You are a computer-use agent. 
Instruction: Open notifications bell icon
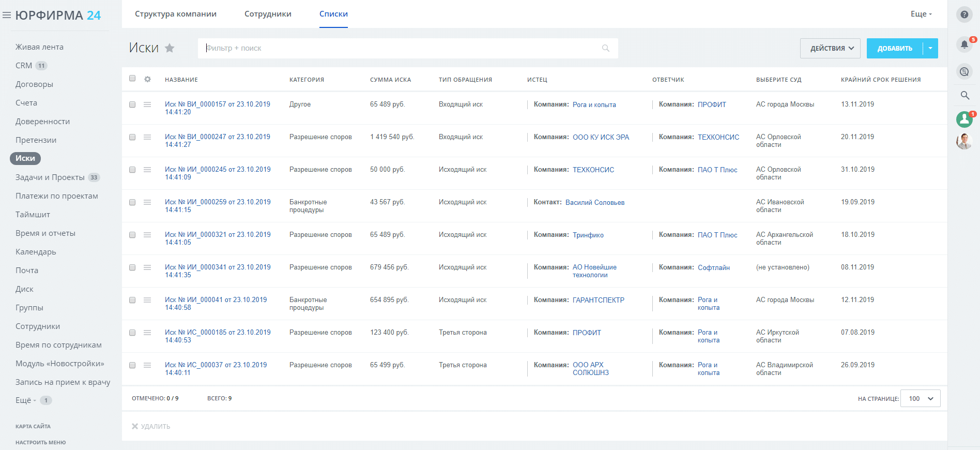point(964,44)
